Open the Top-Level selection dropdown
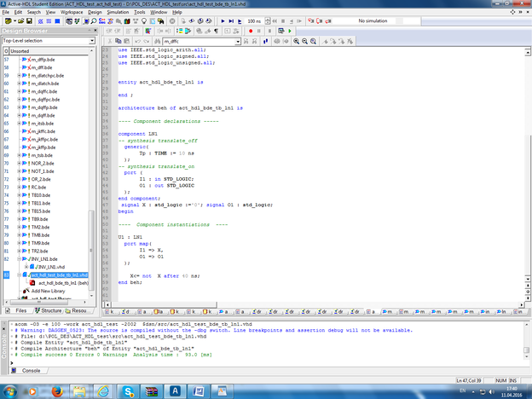This screenshot has height=399, width=532. (x=90, y=40)
